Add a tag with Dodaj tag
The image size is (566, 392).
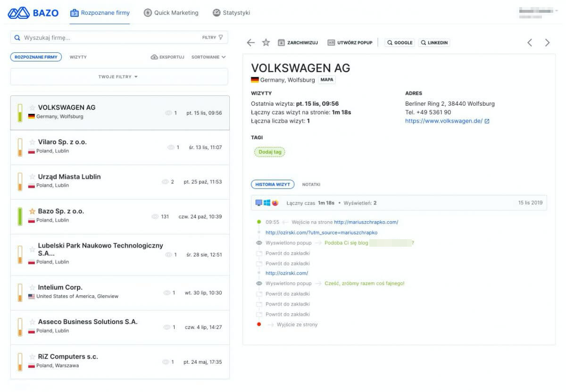269,152
